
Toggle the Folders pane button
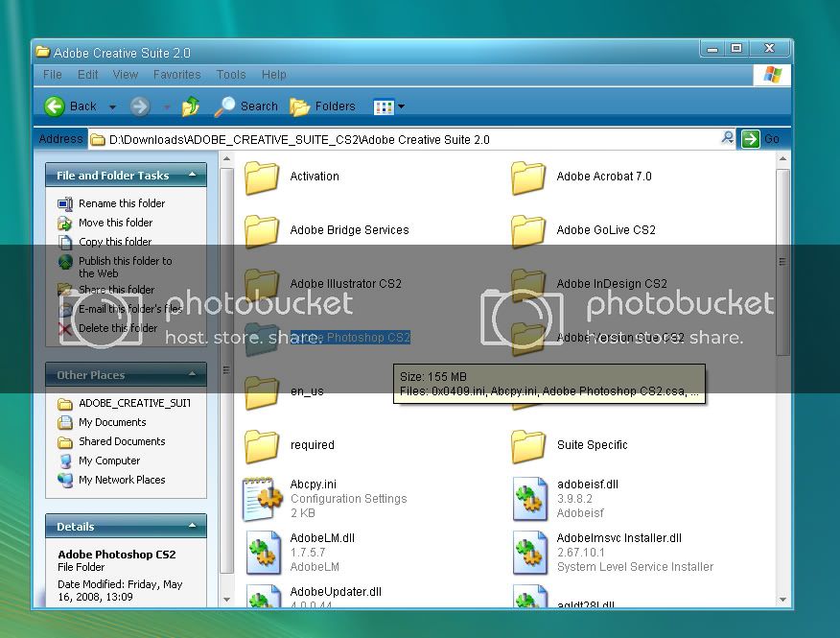click(322, 106)
